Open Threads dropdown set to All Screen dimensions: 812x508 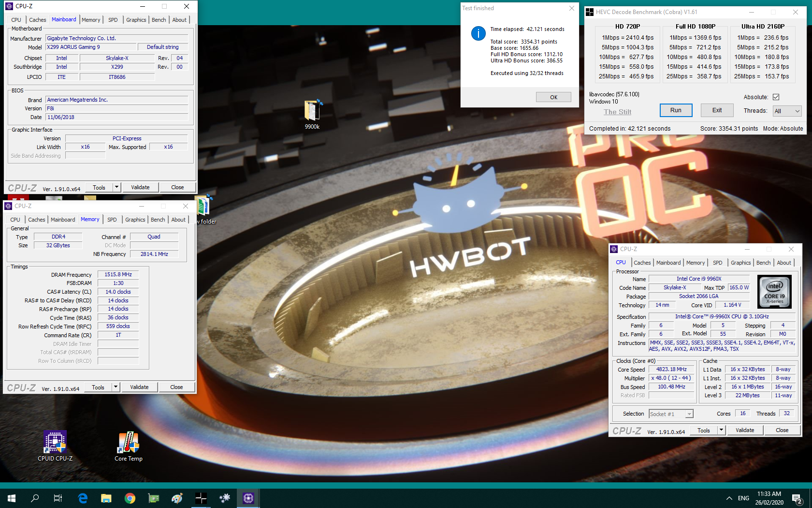click(787, 111)
